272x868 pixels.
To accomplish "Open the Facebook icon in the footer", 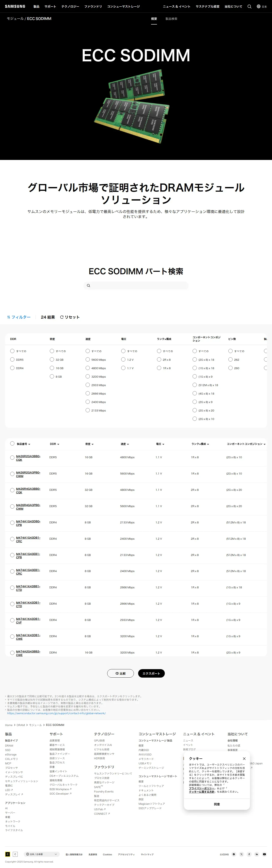I will click(x=249, y=854).
